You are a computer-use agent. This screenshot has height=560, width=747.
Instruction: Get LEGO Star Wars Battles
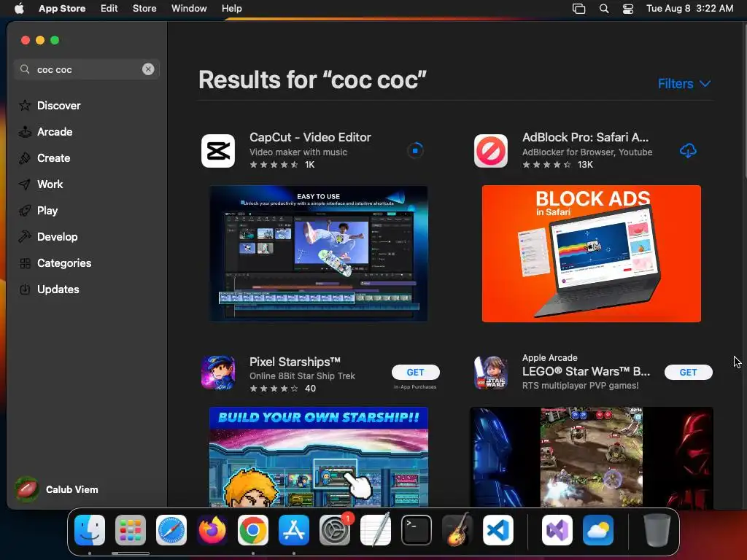click(689, 373)
